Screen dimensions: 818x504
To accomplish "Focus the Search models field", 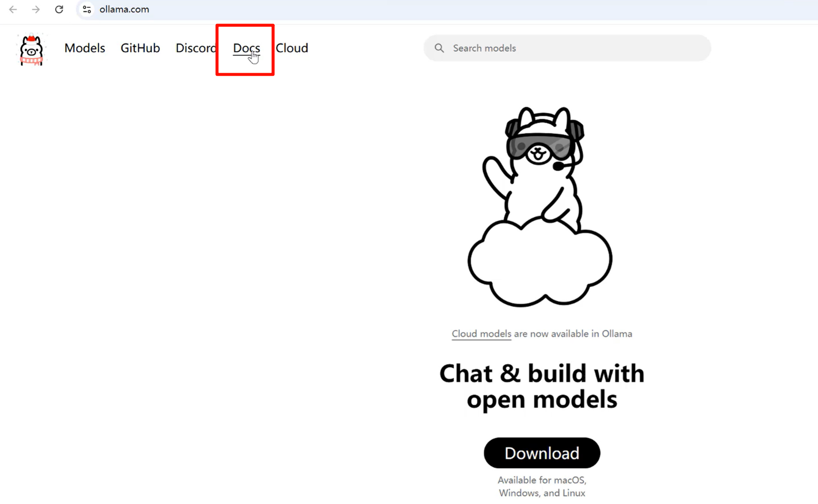I will coord(567,48).
